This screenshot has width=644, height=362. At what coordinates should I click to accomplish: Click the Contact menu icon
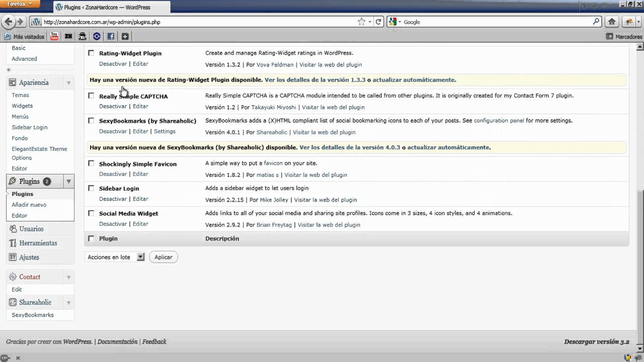(13, 277)
